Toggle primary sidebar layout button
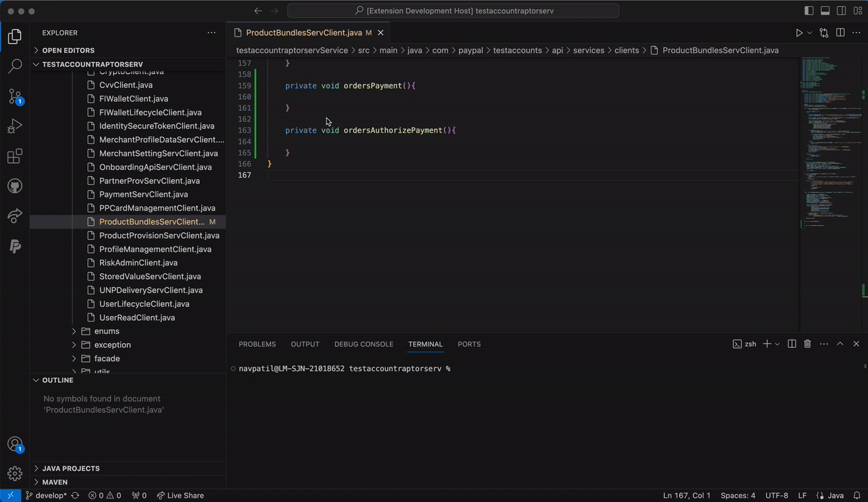Screen dimensions: 868x502 point(809,11)
